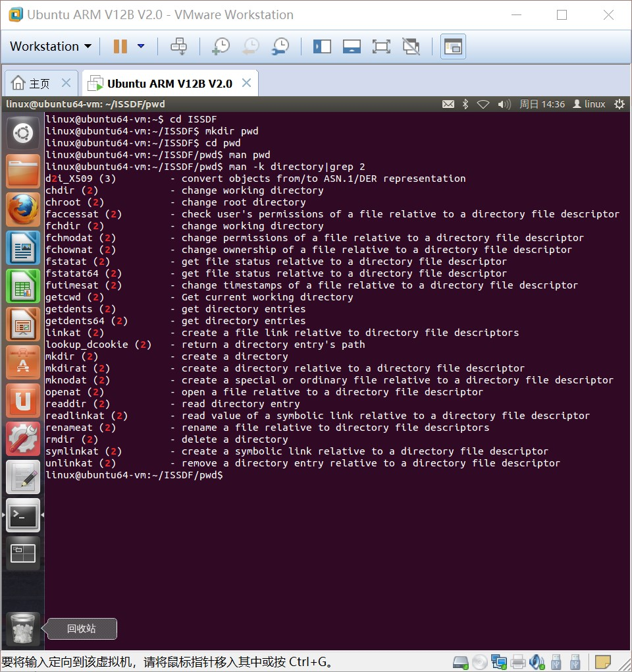The height and width of the screenshot is (672, 632).
Task: Toggle the thumbnail bar view
Action: (352, 46)
